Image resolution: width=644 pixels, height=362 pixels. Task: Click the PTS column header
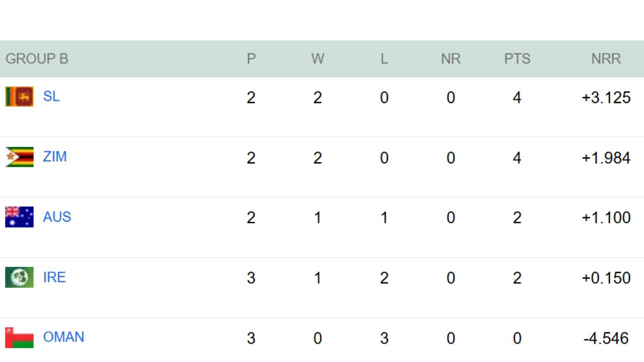coord(517,59)
